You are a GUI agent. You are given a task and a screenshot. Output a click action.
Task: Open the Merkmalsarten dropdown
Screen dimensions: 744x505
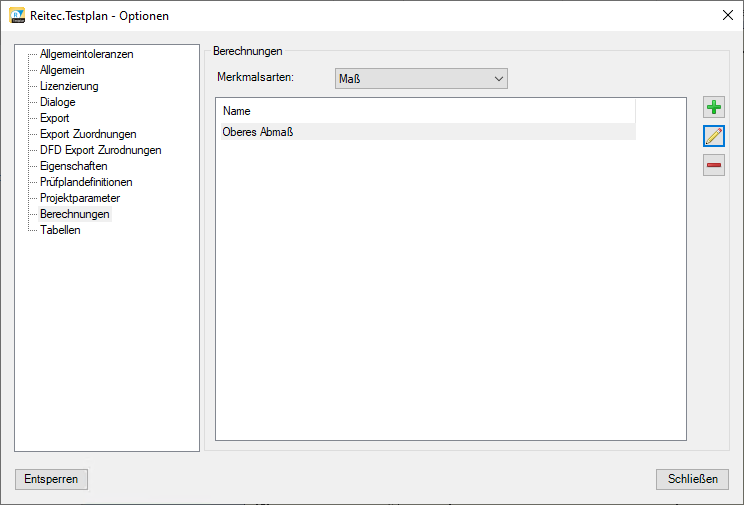tap(421, 79)
